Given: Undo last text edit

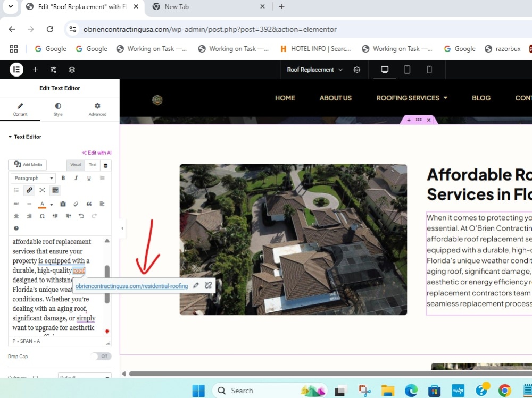Looking at the screenshot, I should tap(81, 216).
